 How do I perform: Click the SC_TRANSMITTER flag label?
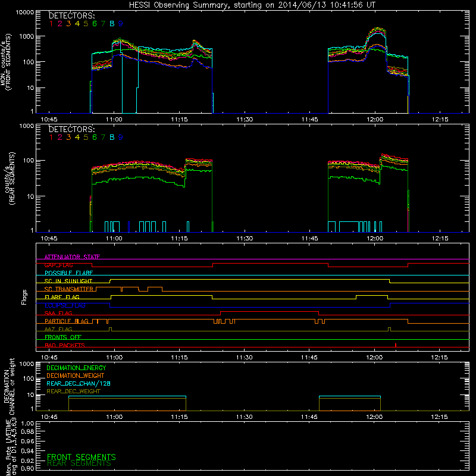(69, 289)
